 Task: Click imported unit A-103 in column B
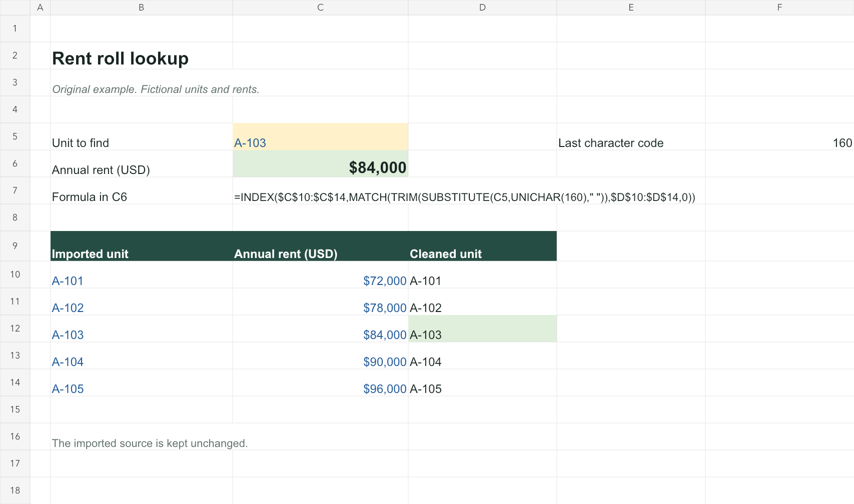(x=141, y=328)
